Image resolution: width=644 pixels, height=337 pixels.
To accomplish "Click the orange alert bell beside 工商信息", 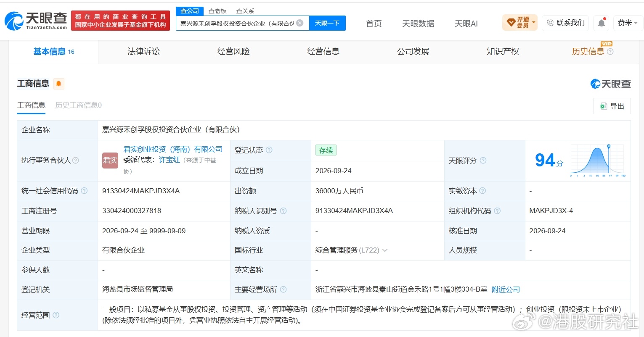I will pyautogui.click(x=58, y=84).
